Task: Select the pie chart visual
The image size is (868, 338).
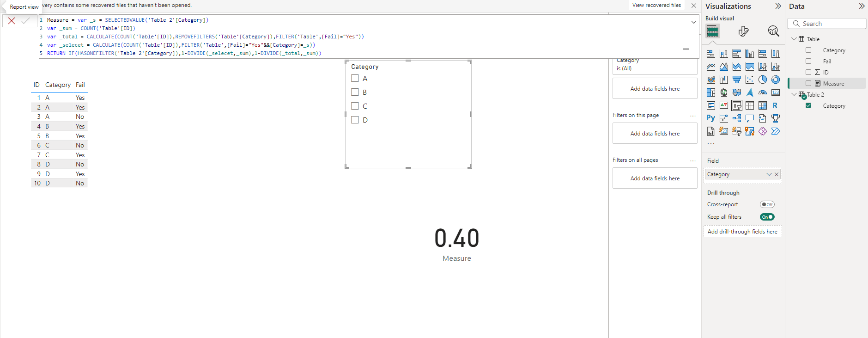Action: pyautogui.click(x=763, y=80)
